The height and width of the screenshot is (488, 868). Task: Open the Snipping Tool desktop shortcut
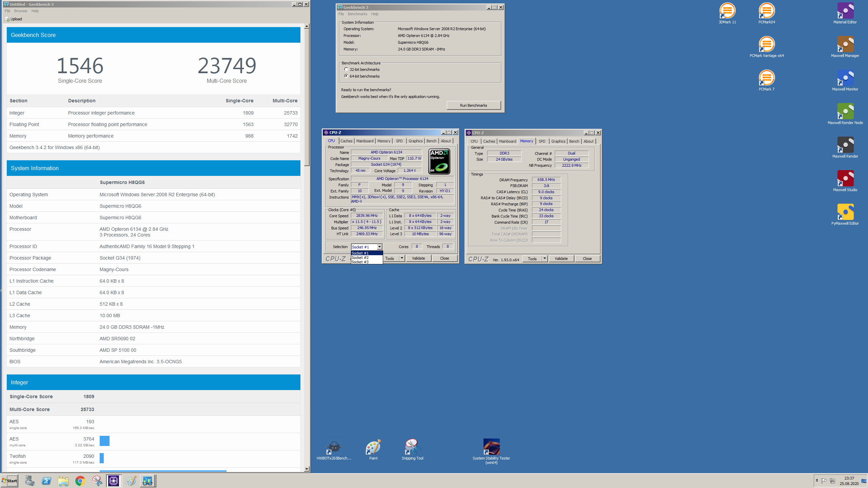[x=413, y=450]
